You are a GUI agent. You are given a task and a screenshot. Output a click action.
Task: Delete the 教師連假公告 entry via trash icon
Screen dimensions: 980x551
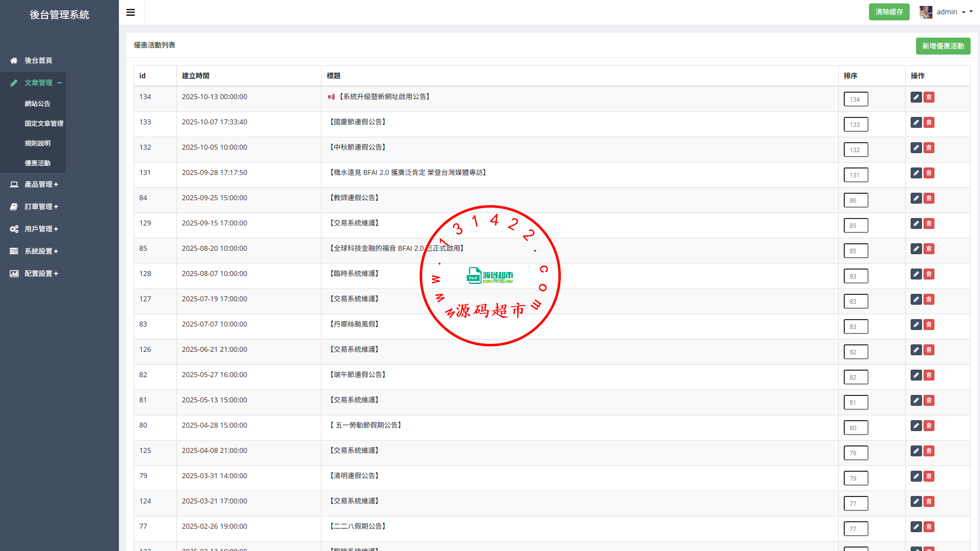pos(929,198)
